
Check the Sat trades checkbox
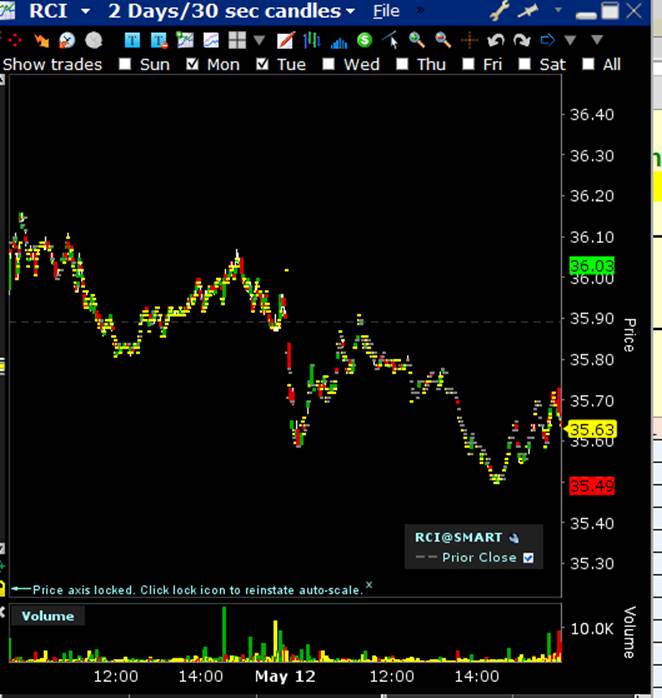[525, 64]
